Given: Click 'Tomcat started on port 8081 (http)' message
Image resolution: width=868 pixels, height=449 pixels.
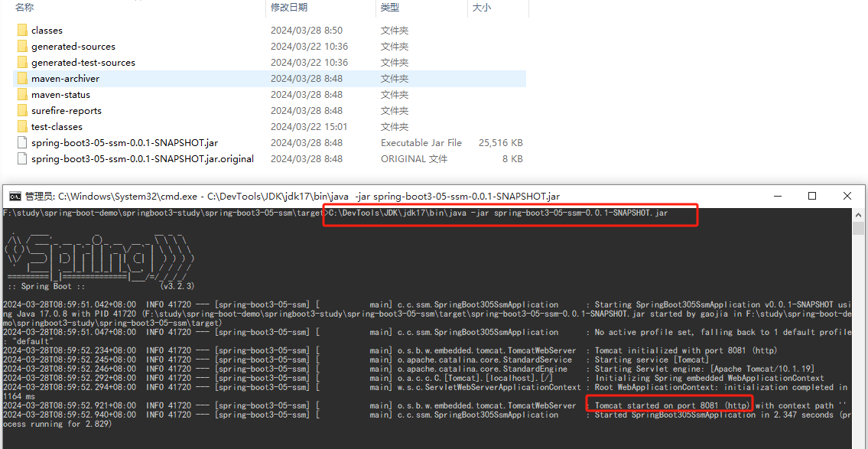Looking at the screenshot, I should point(672,406).
